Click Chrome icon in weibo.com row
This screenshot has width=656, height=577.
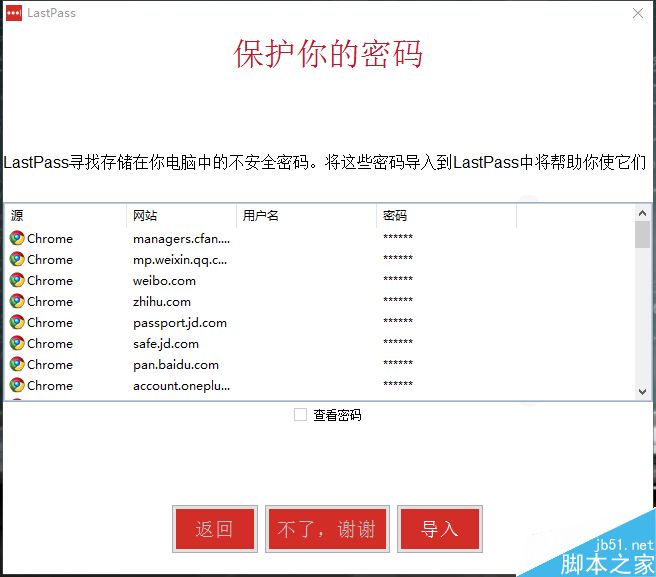17,280
